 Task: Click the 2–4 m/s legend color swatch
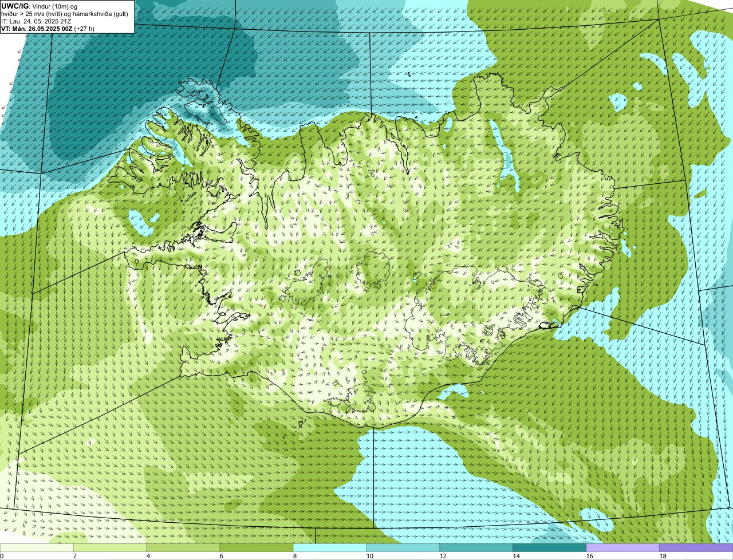(x=110, y=547)
